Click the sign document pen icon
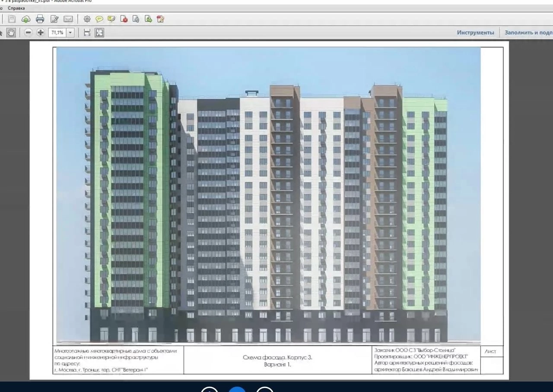The image size is (553, 392). [161, 19]
